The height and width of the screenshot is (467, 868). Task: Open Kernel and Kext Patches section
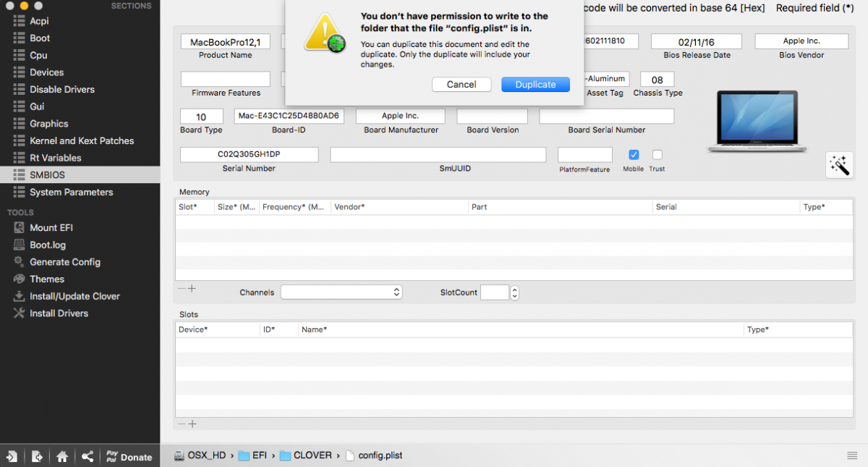coord(81,140)
